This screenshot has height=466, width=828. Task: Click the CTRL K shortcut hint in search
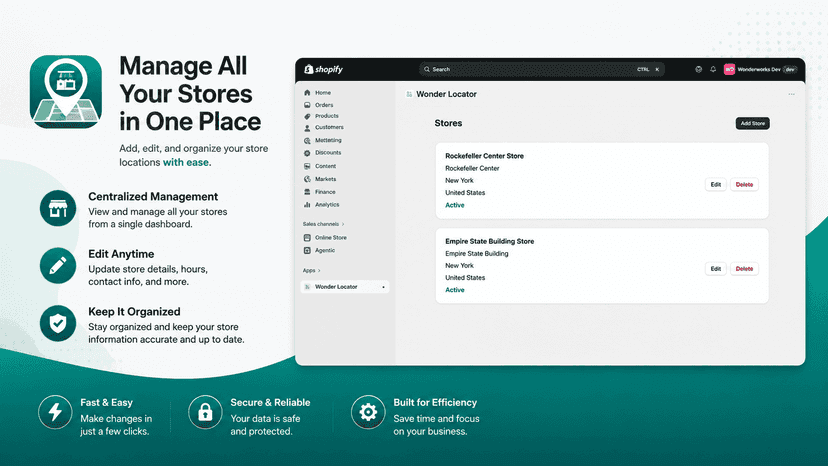pyautogui.click(x=648, y=69)
